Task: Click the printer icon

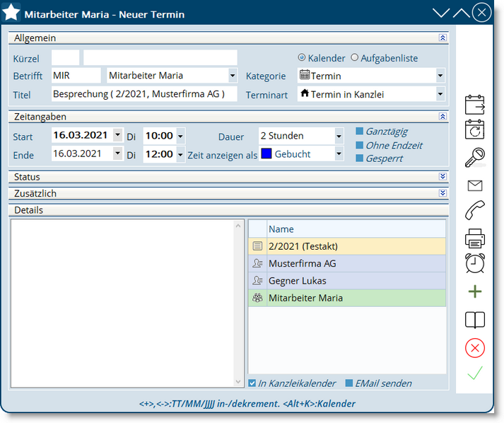Action: (475, 238)
